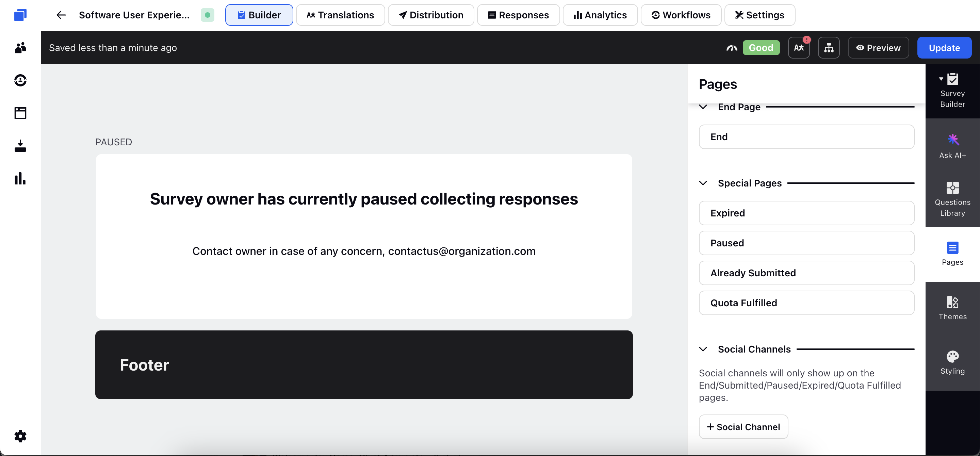Switch to the Responses tab
980x456 pixels.
coord(518,15)
